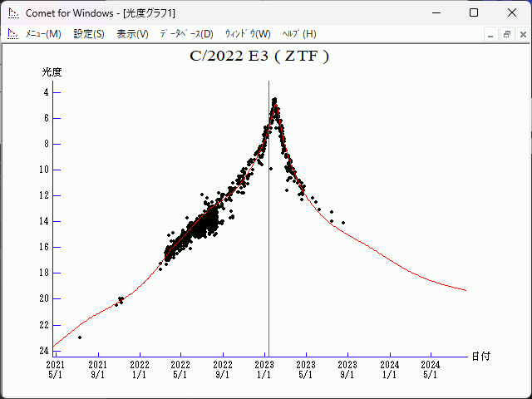Click the document icon in the menu bar

click(x=13, y=34)
